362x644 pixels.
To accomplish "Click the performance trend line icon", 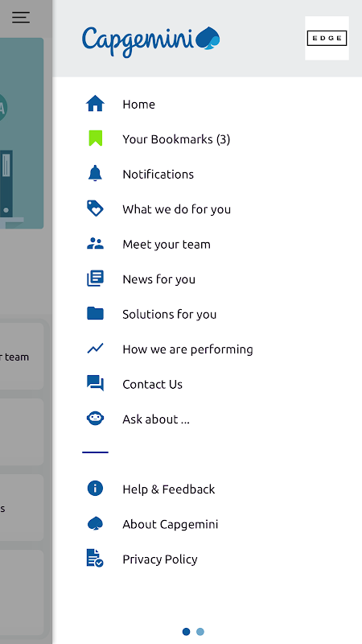I will (x=95, y=349).
